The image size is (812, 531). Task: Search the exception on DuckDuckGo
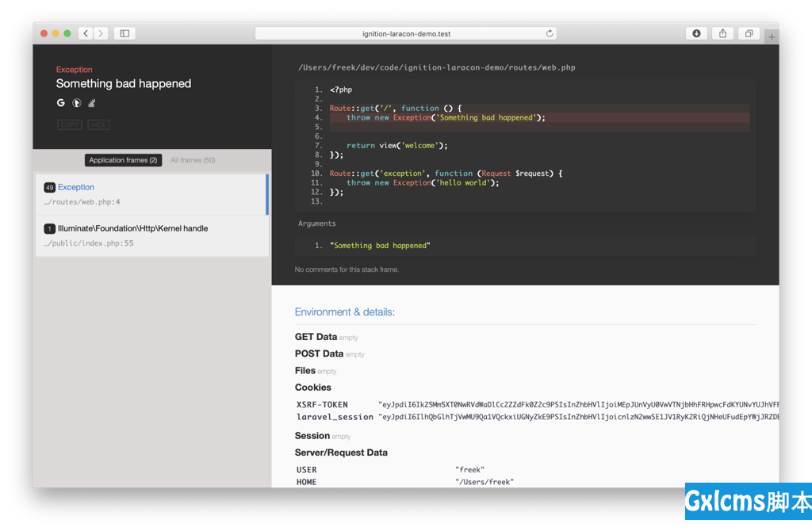tap(77, 103)
